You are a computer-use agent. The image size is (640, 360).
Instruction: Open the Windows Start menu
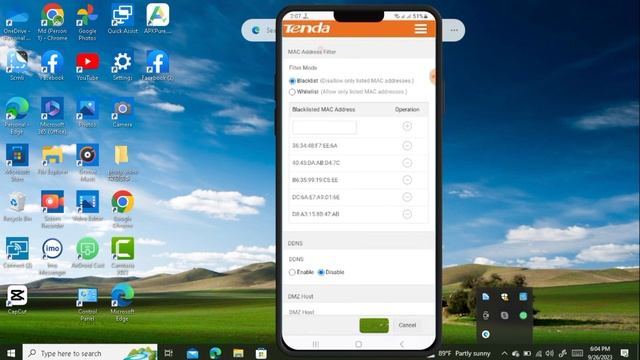[x=11, y=353]
